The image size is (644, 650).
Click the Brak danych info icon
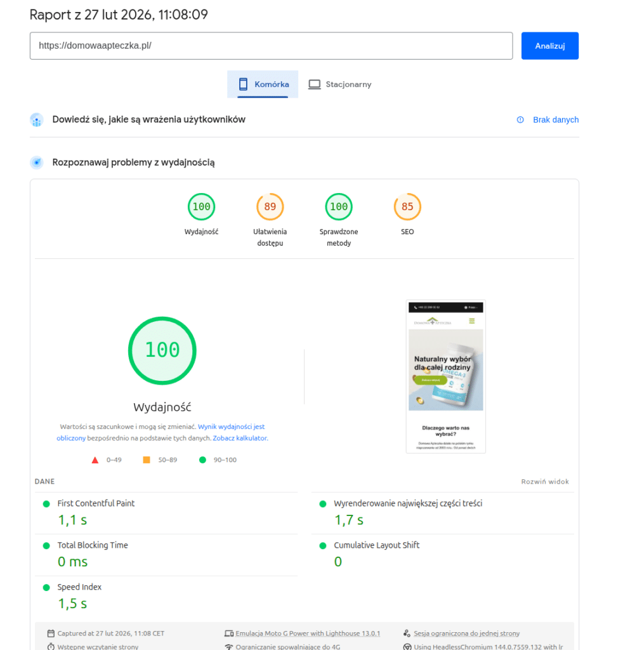click(x=520, y=120)
